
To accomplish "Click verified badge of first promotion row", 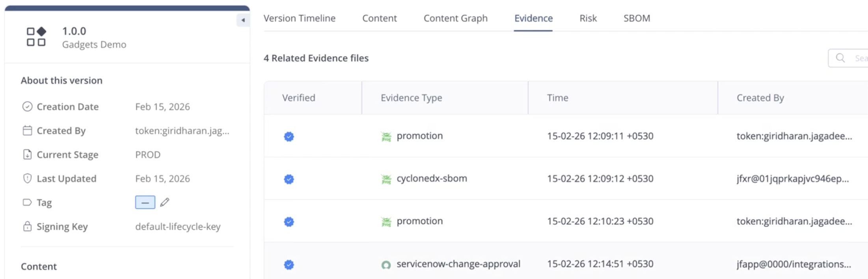I will click(289, 136).
